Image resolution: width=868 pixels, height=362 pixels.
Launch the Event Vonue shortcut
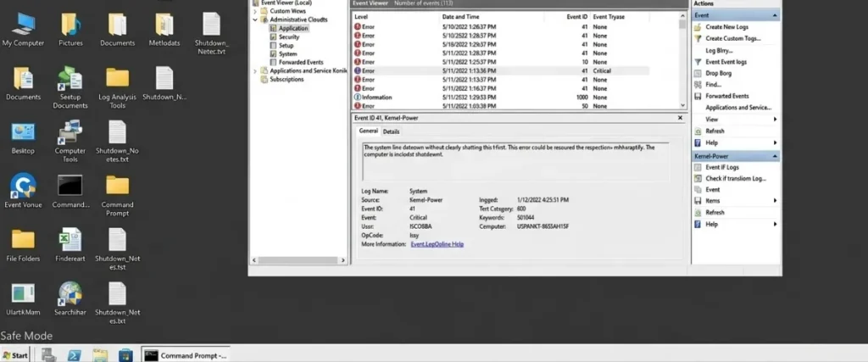point(23,191)
